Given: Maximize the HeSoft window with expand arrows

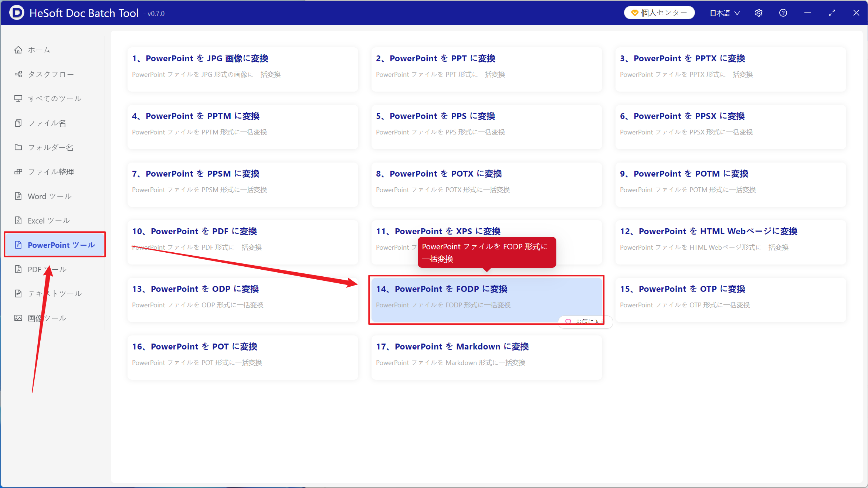Looking at the screenshot, I should 832,13.
